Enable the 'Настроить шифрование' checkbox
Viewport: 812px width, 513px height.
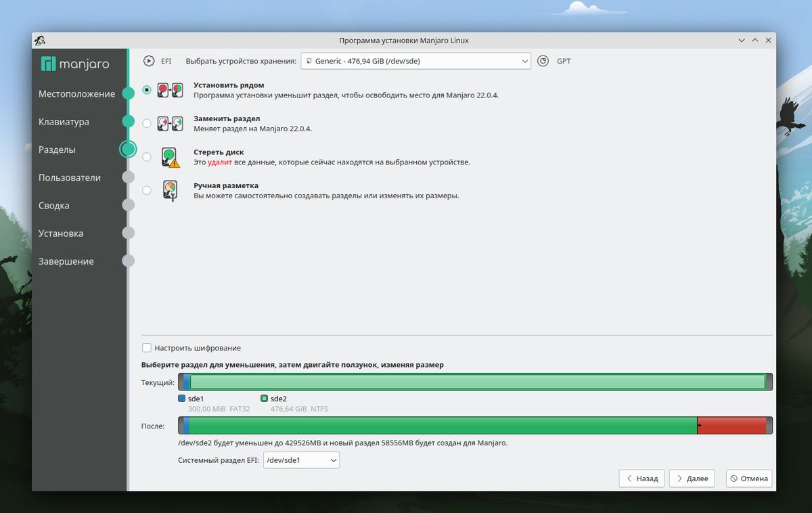click(146, 347)
